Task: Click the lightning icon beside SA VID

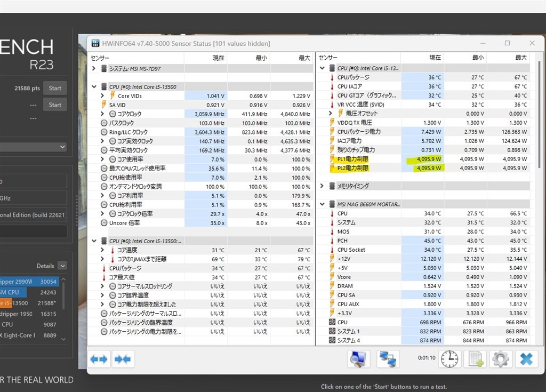Action: 104,105
